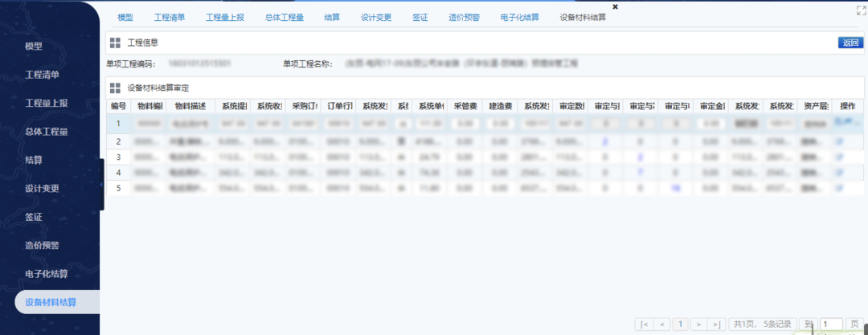Select 签证 in the left sidebar

point(34,218)
